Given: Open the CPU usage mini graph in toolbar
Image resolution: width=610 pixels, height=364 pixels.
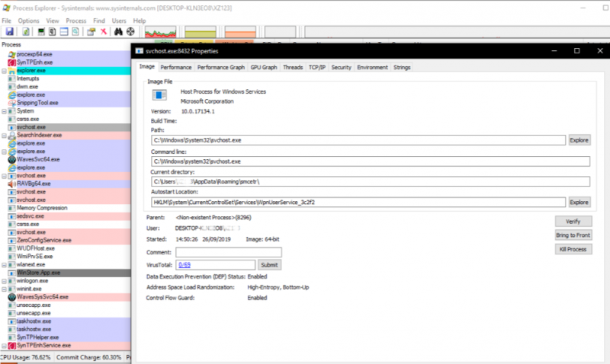Looking at the screenshot, I should pos(160,32).
